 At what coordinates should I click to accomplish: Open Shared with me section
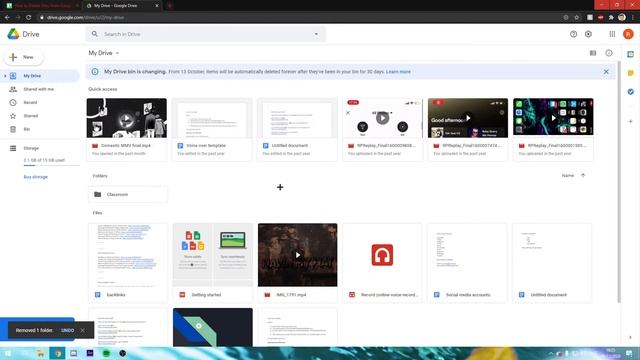[38, 89]
